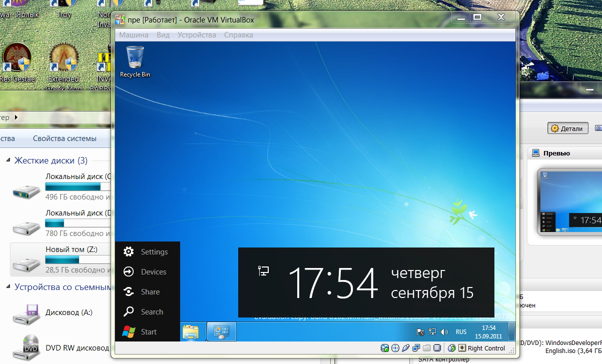Screen dimensions: 602x364
Task: Click free space bar of Новый том (Z:)
Action: tap(78, 260)
